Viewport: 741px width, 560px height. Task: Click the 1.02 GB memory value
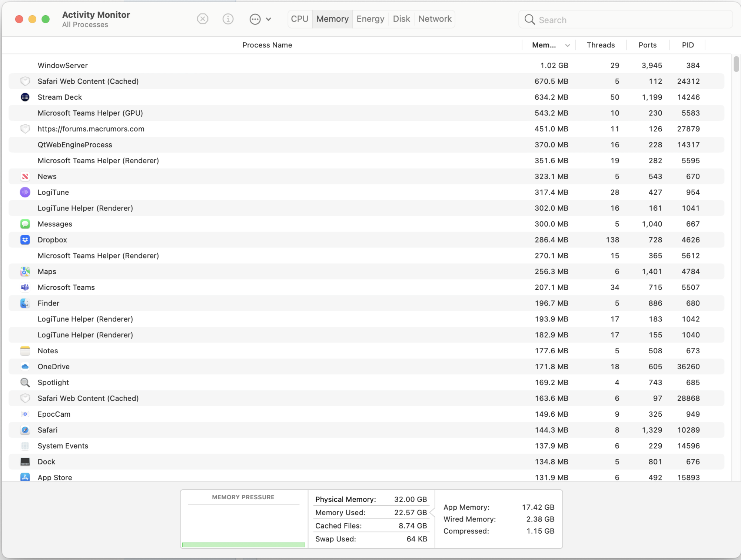554,66
